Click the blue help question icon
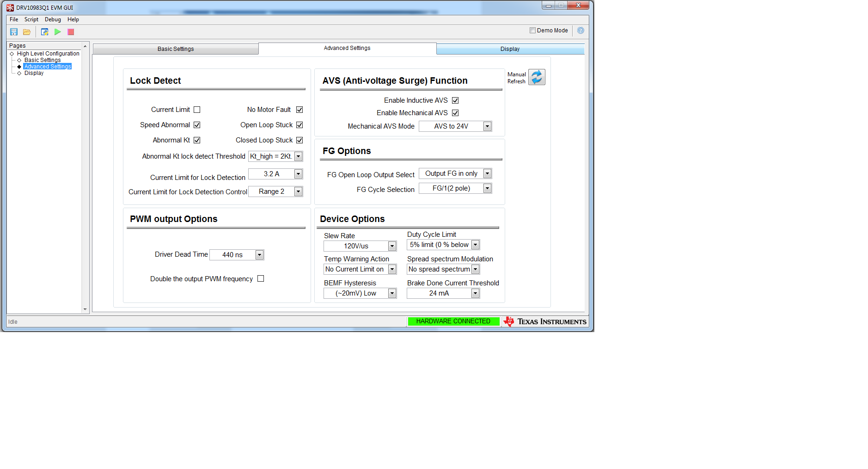868x469 pixels. 581,31
